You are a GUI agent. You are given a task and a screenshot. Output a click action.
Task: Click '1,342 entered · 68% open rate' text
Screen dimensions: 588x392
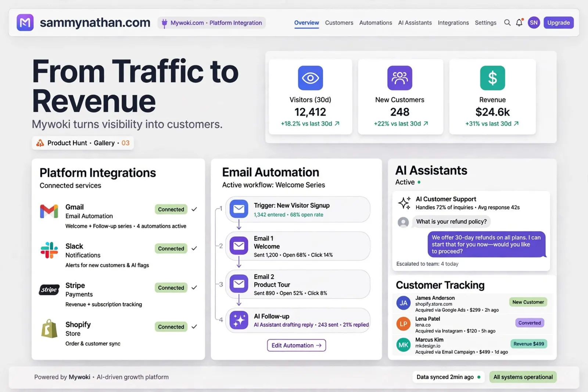(x=288, y=215)
